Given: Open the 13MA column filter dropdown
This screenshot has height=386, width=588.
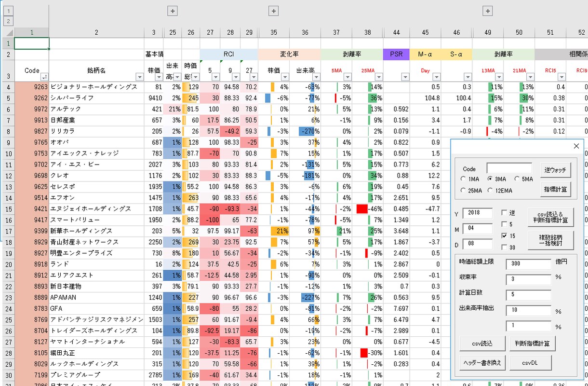Looking at the screenshot, I should click(x=499, y=77).
